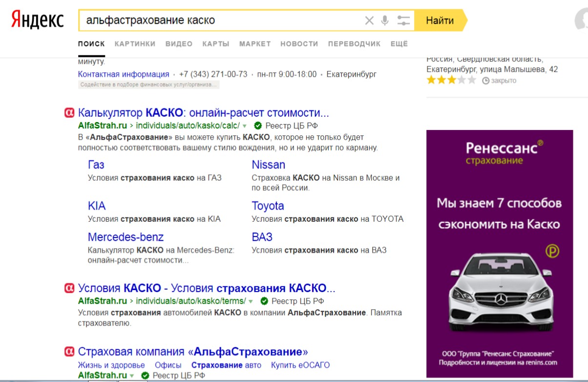The width and height of the screenshot is (588, 382).
Task: Click green verified checkmark on kasko/calc result
Action: click(x=258, y=126)
